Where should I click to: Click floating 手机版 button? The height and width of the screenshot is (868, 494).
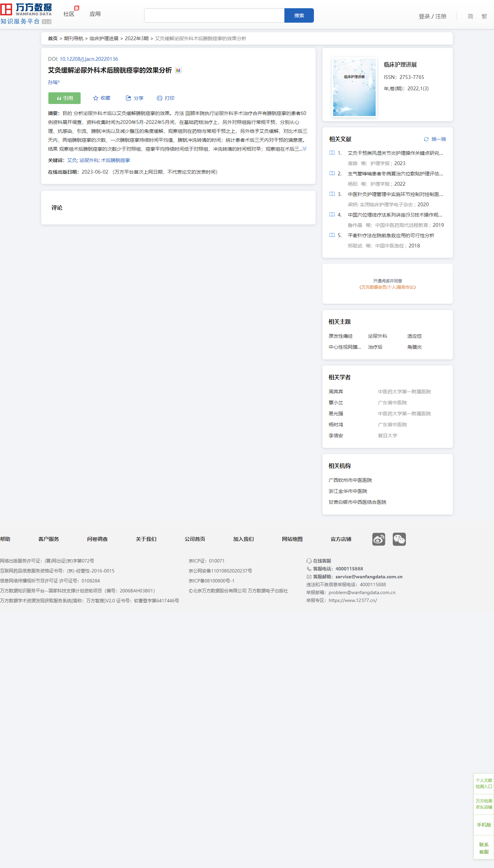tap(484, 825)
